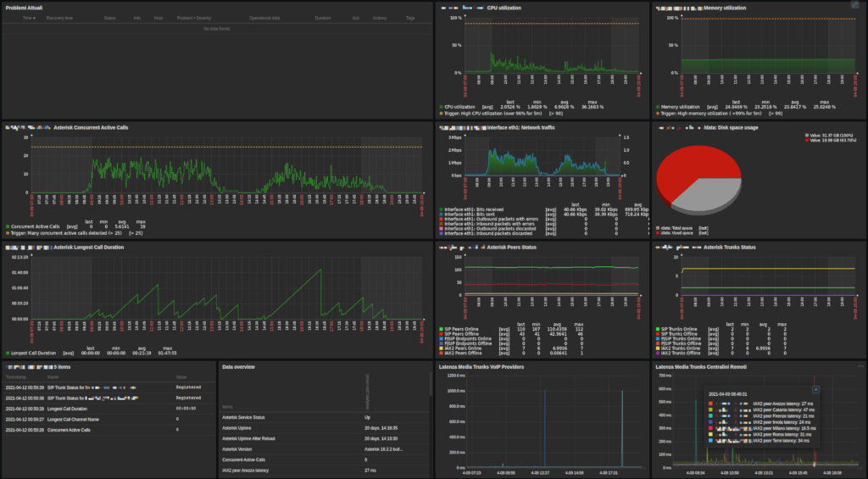The width and height of the screenshot is (868, 479).
Task: Sort problems by the Time column
Action: (x=29, y=19)
